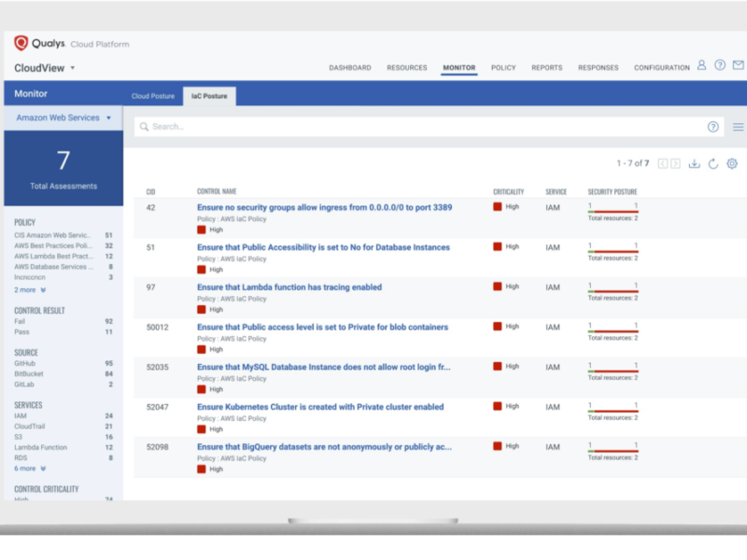Open the Amazon Web Services provider dropdown

coord(63,118)
